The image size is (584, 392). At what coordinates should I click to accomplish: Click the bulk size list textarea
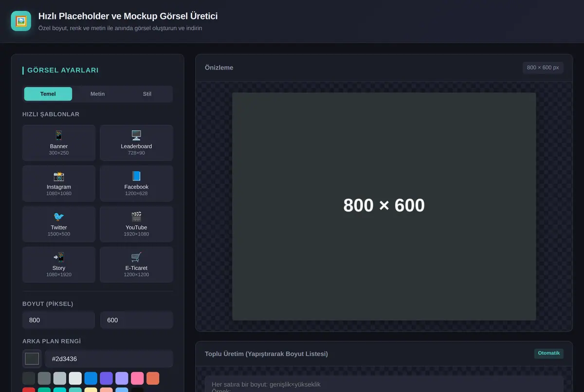coord(384,384)
